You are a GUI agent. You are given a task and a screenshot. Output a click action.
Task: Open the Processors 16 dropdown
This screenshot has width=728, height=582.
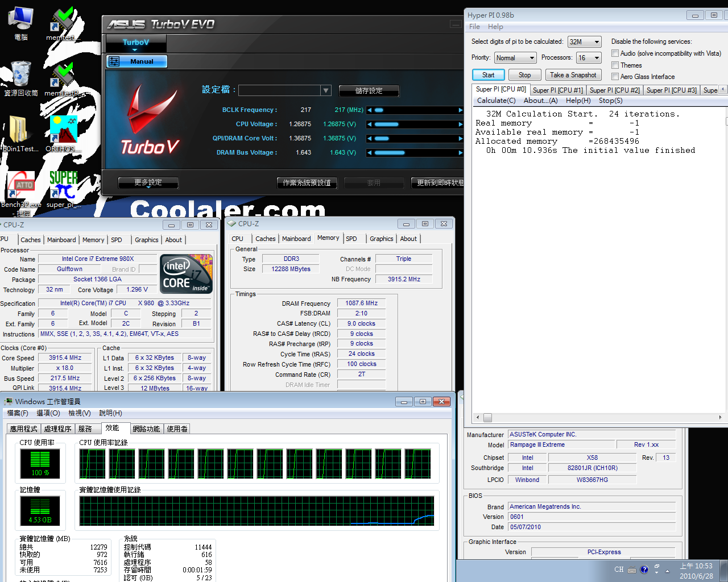coord(589,57)
